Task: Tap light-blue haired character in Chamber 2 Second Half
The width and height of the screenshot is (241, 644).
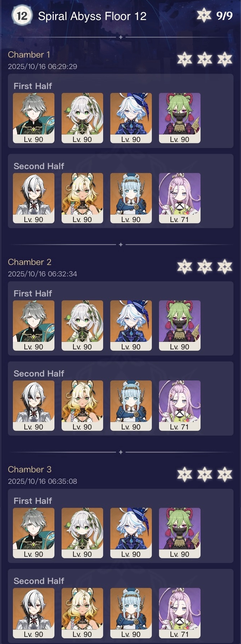Action: 131,405
